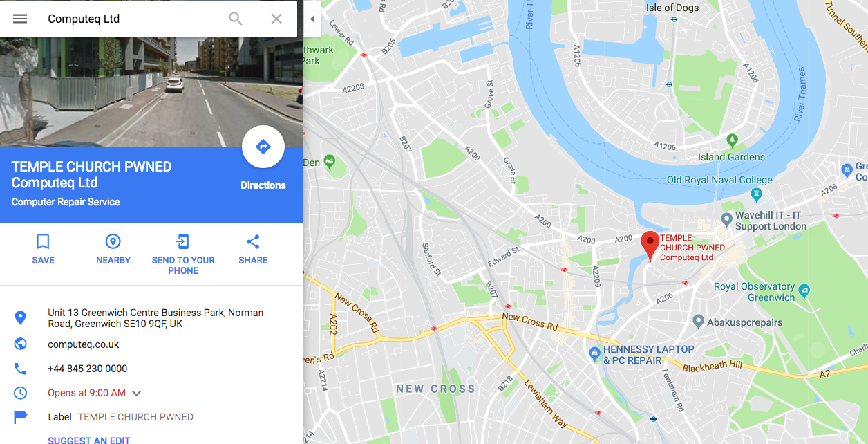Collapse the side panel with the arrow
Image resolution: width=868 pixels, height=444 pixels.
click(312, 19)
